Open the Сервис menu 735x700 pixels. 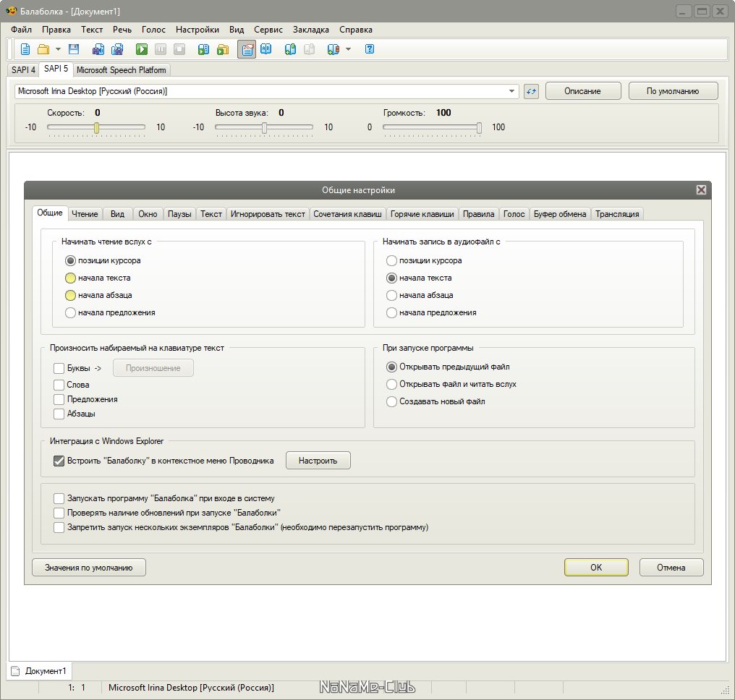coord(268,30)
